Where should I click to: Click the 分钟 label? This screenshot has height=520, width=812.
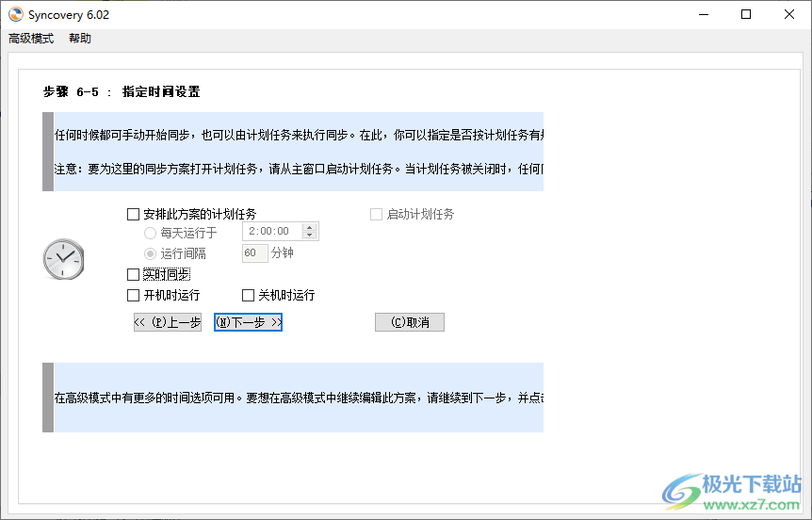point(283,252)
